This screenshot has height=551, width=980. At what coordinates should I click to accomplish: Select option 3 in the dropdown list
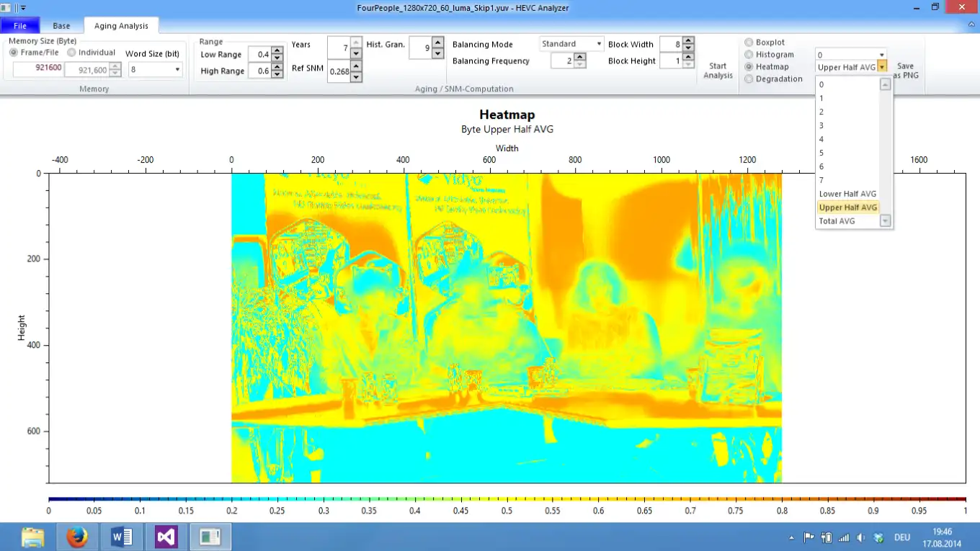coord(847,125)
